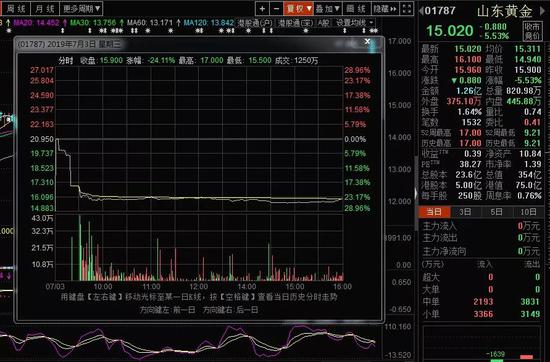The width and height of the screenshot is (550, 362).
Task: Click the MA30: 13.756 indicator label
Action: point(93,23)
